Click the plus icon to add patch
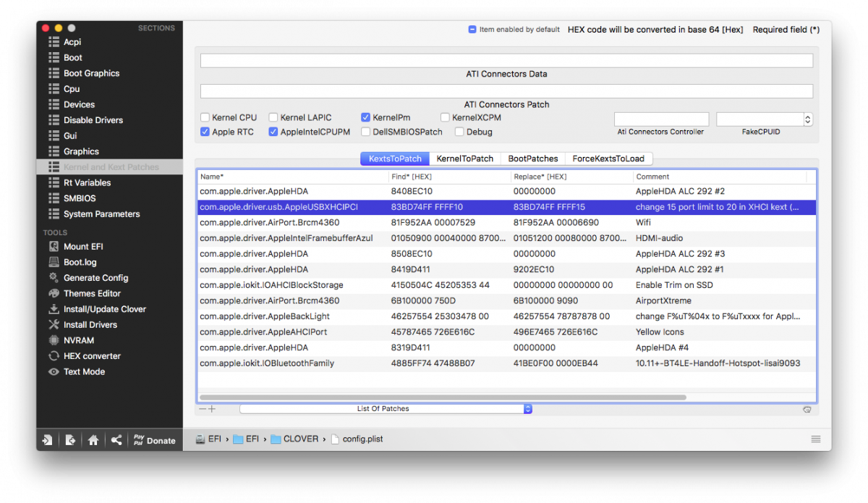 [212, 410]
